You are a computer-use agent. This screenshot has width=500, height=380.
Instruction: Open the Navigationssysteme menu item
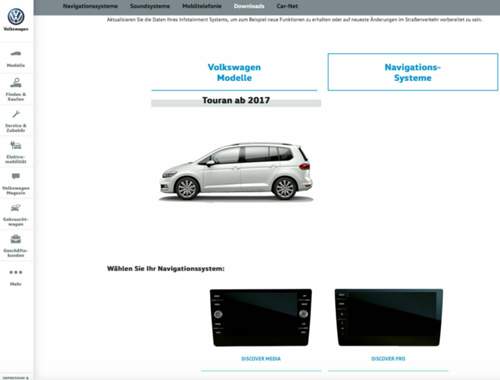(90, 6)
